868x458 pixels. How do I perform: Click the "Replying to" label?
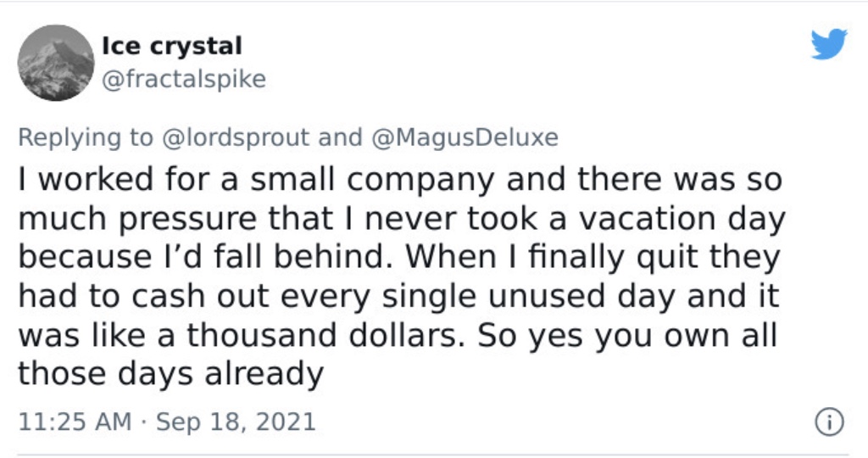[86, 137]
